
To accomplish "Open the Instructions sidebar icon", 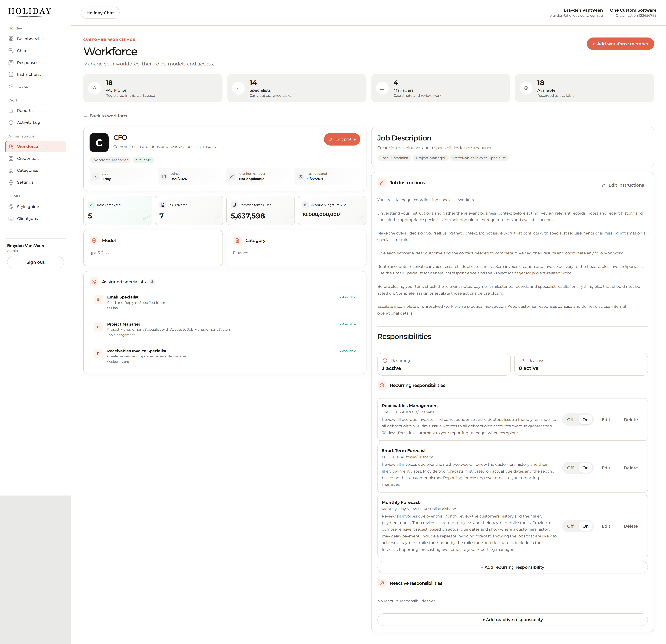I will click(x=11, y=74).
